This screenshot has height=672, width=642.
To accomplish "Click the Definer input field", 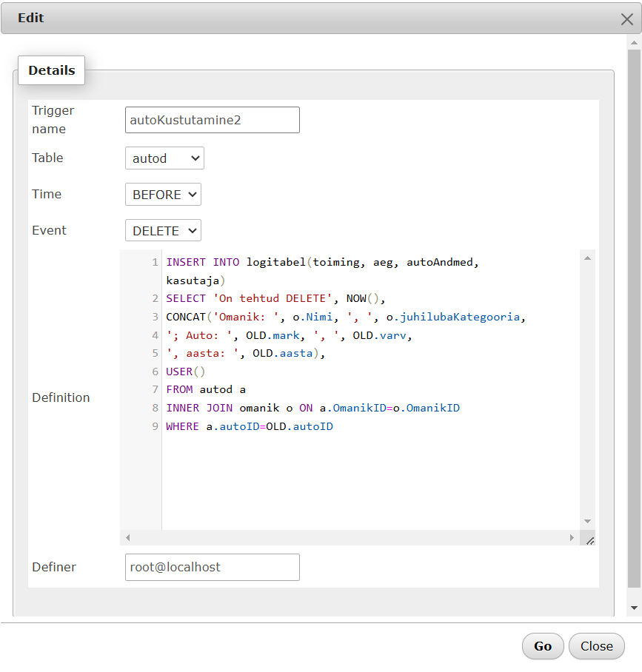I will pyautogui.click(x=213, y=567).
